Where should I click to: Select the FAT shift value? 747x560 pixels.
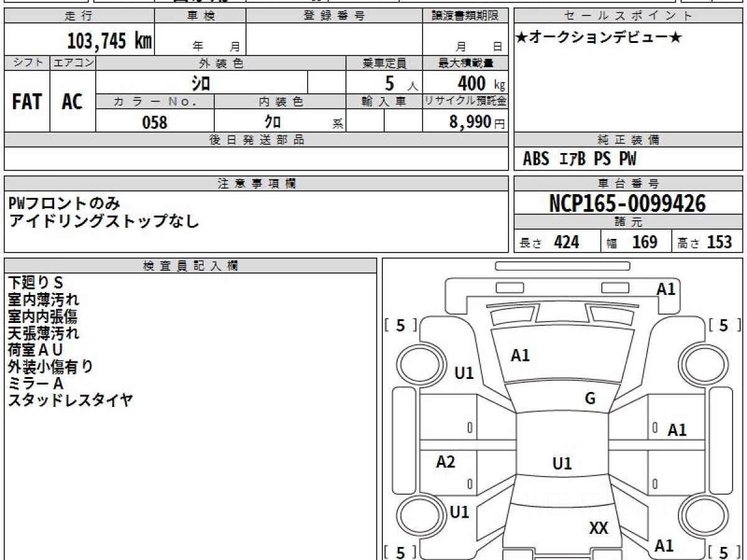(x=27, y=101)
